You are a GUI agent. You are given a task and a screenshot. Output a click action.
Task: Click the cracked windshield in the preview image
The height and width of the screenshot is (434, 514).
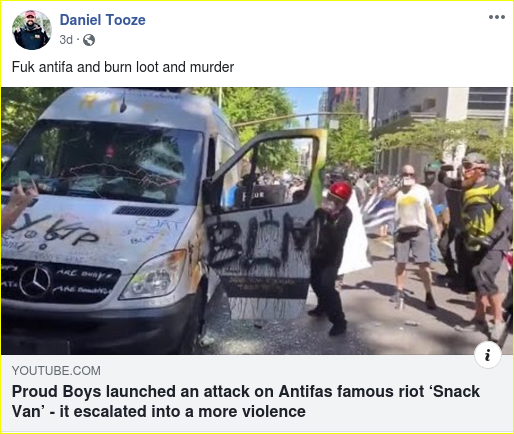[105, 162]
